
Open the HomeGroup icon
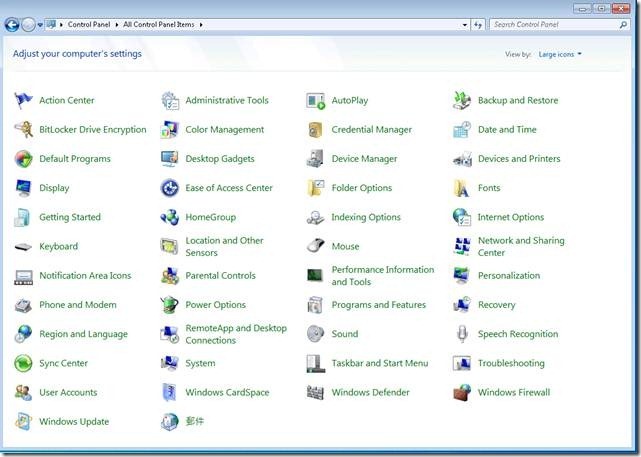coord(170,217)
